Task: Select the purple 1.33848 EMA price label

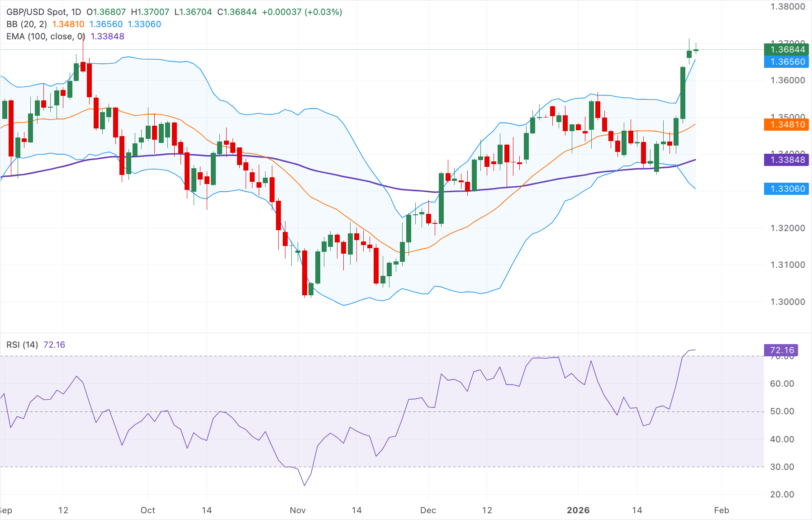Action: tap(786, 160)
